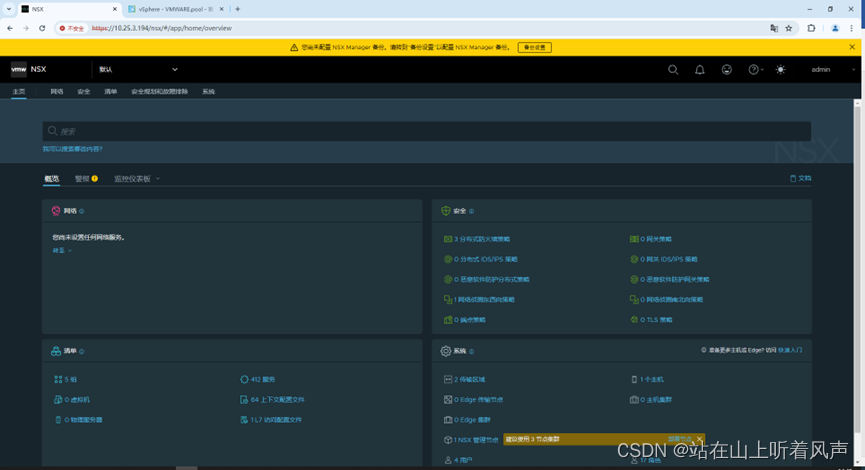The height and width of the screenshot is (470, 865).
Task: Expand the 默认 project selector dropdown
Action: tap(138, 70)
